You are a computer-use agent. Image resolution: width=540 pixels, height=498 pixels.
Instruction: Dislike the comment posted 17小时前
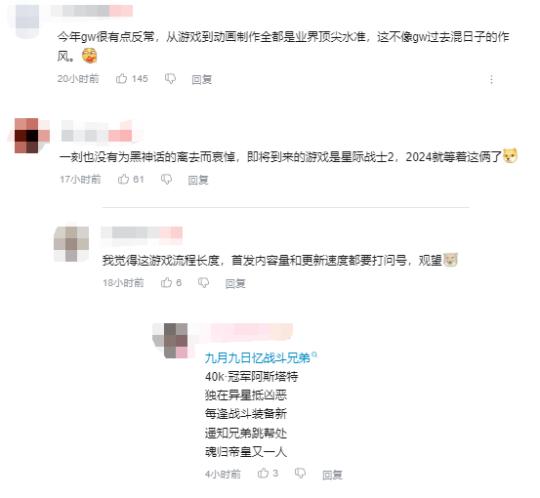point(167,179)
